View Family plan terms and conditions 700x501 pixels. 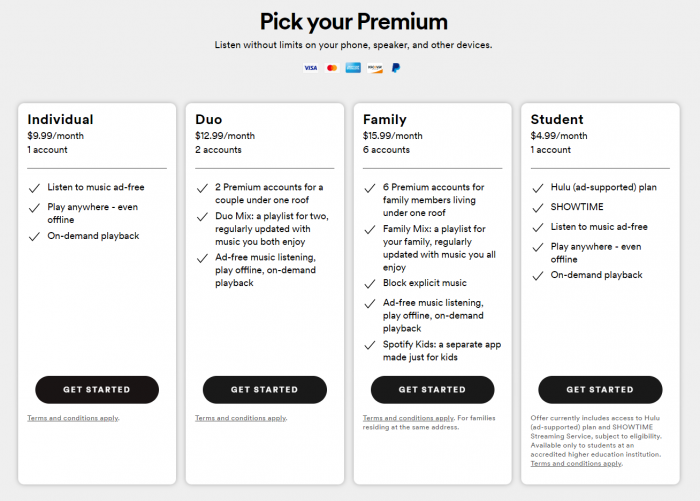click(x=408, y=418)
